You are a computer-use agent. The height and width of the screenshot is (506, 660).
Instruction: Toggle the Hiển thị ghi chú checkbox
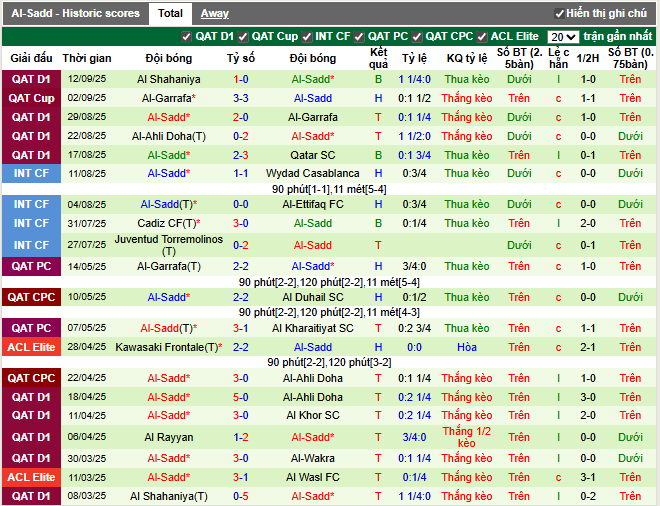(559, 14)
